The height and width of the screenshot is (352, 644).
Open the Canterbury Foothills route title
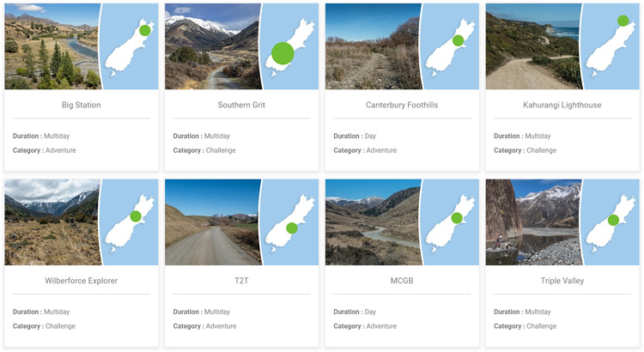pyautogui.click(x=402, y=105)
